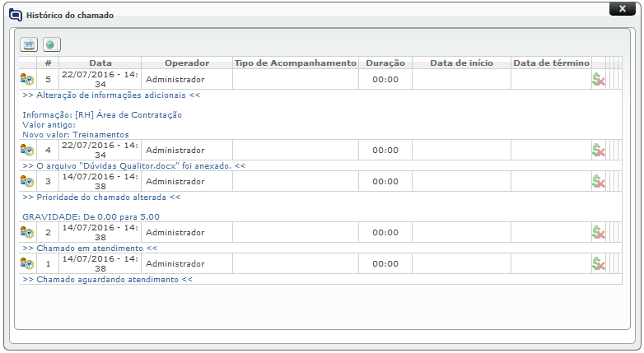Select the Duração column header
The height and width of the screenshot is (353, 644).
tap(385, 63)
